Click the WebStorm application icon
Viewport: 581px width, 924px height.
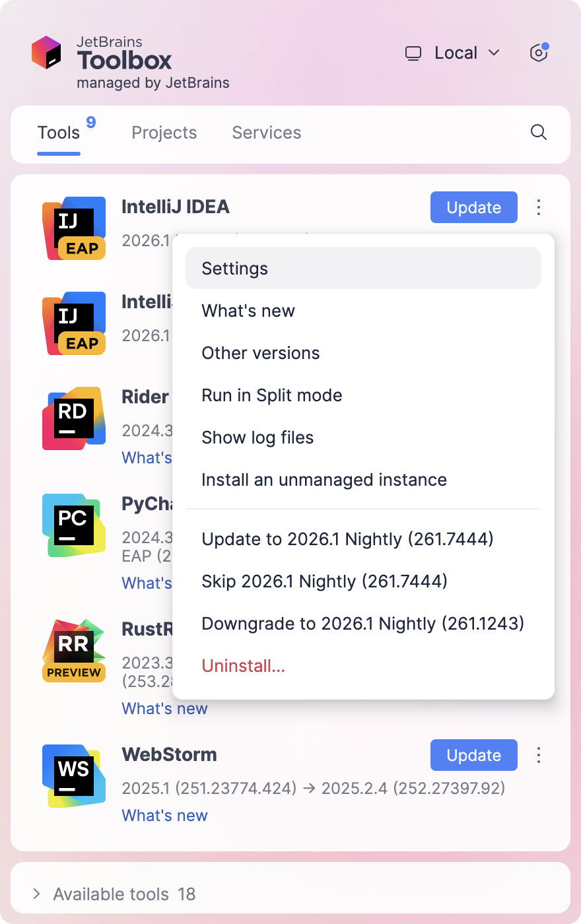tap(73, 775)
